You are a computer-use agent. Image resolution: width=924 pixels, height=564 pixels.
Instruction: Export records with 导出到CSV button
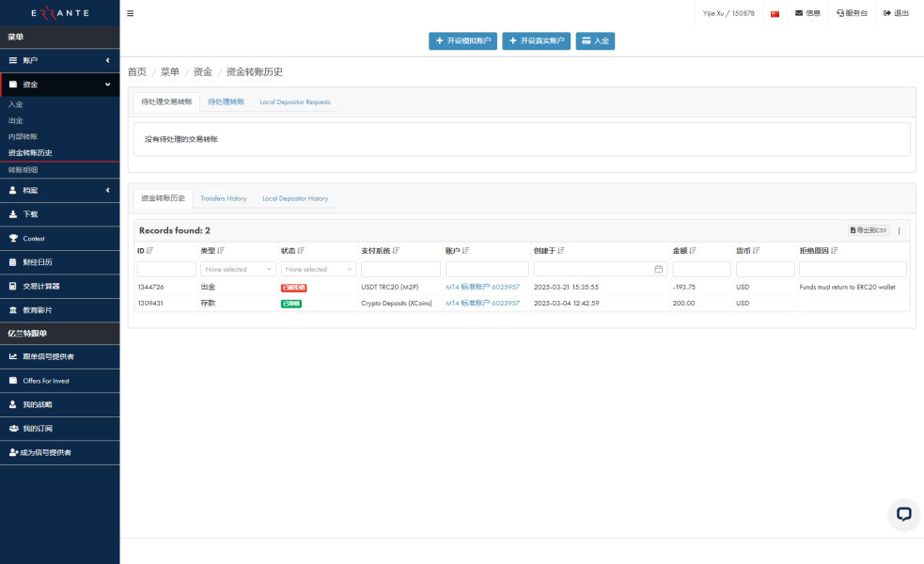[x=868, y=230]
